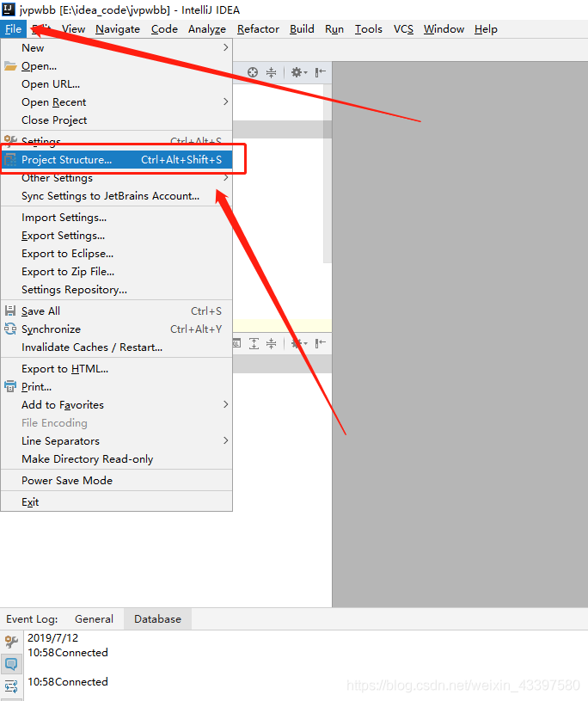Open Event Log settings wrench icon
Screen dimensions: 588x701
(11, 642)
